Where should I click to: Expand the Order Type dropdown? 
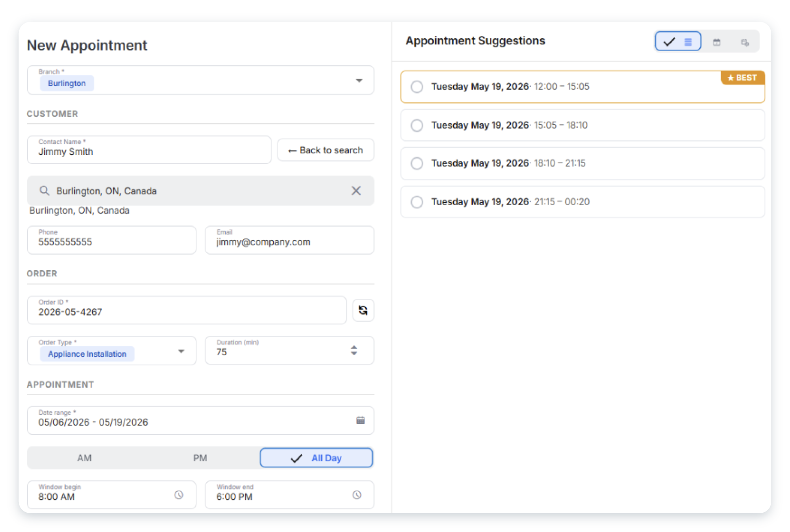(x=181, y=351)
